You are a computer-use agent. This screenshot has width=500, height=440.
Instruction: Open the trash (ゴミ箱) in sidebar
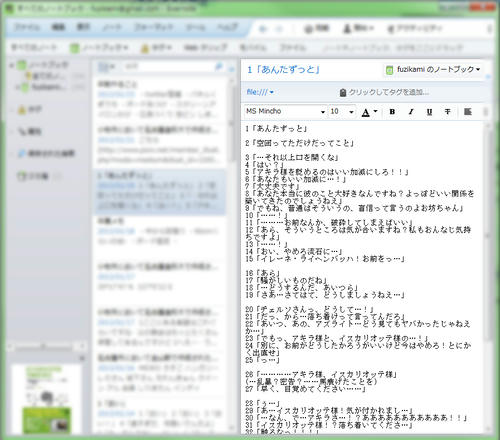click(x=33, y=176)
